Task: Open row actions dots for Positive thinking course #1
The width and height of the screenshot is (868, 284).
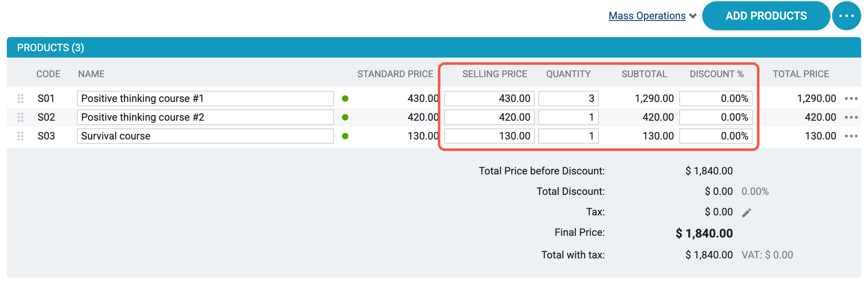Action: 851,99
